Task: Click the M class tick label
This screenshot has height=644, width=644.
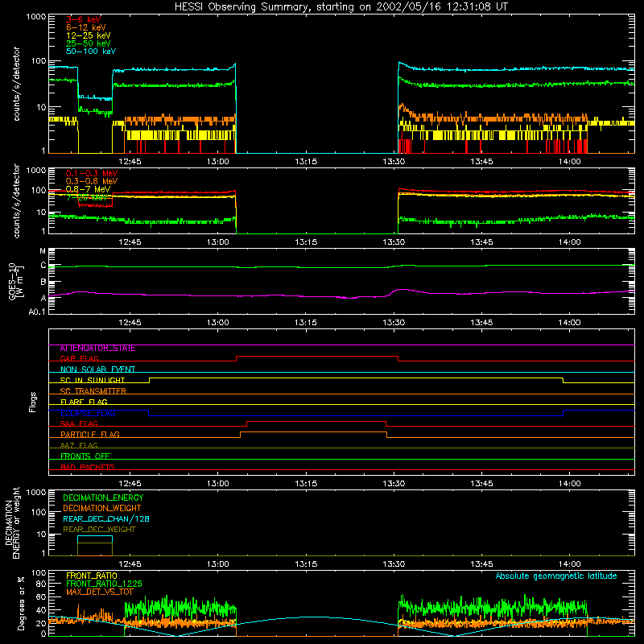Action: (43, 251)
